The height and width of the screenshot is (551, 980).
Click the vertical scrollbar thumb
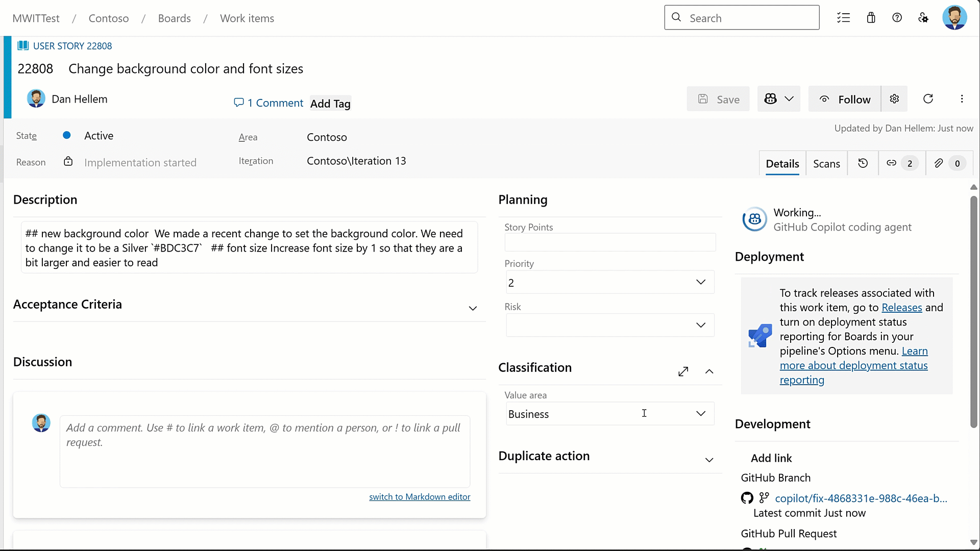click(973, 311)
